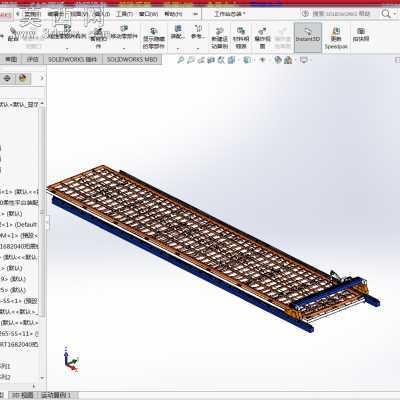Select the tree item "9> (默认)"
The image size is (400, 400).
coord(13,279)
